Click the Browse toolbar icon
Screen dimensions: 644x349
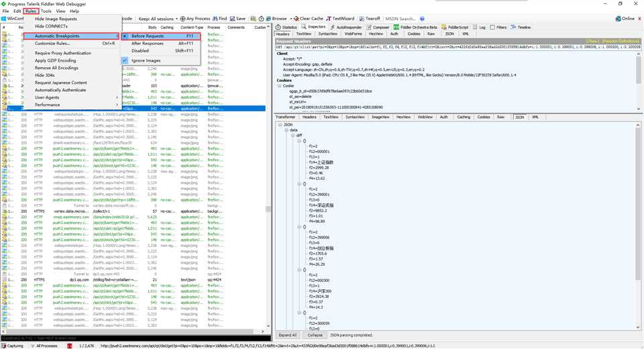click(268, 19)
